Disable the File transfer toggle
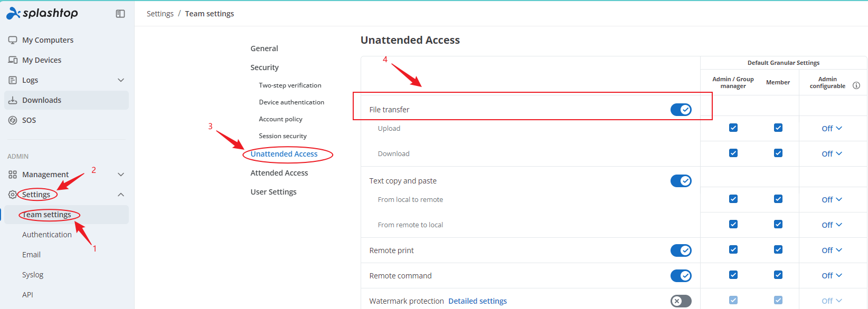 click(681, 110)
